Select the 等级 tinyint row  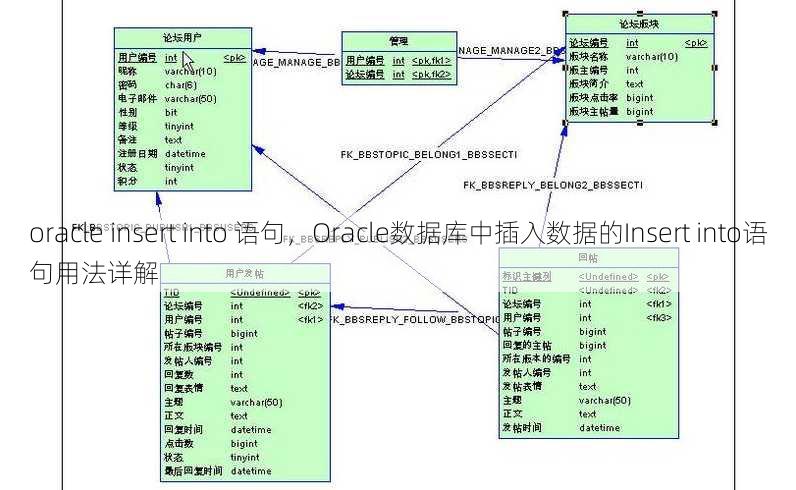tap(156, 126)
